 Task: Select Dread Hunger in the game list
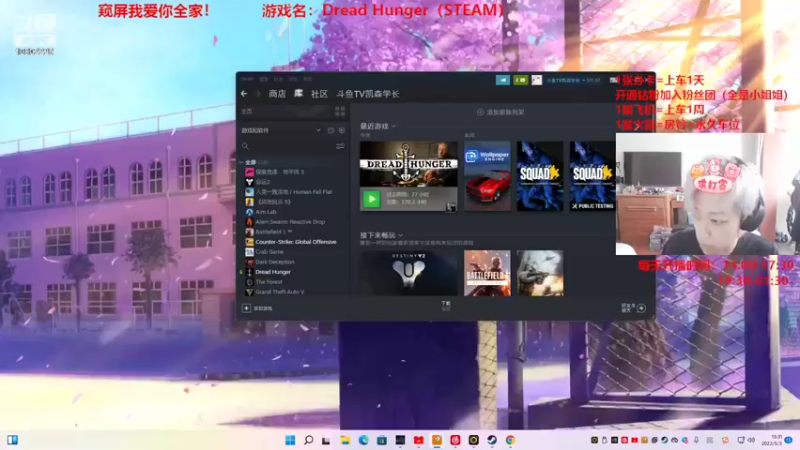273,272
